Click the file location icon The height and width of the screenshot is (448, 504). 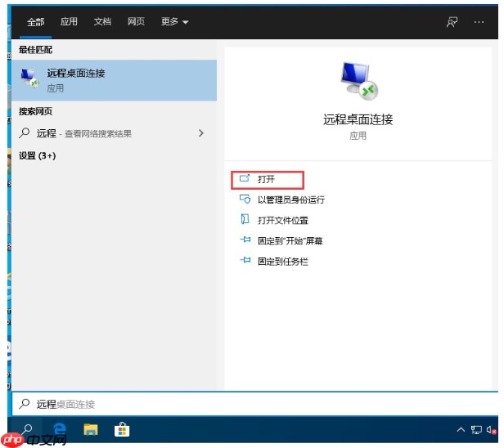(245, 219)
